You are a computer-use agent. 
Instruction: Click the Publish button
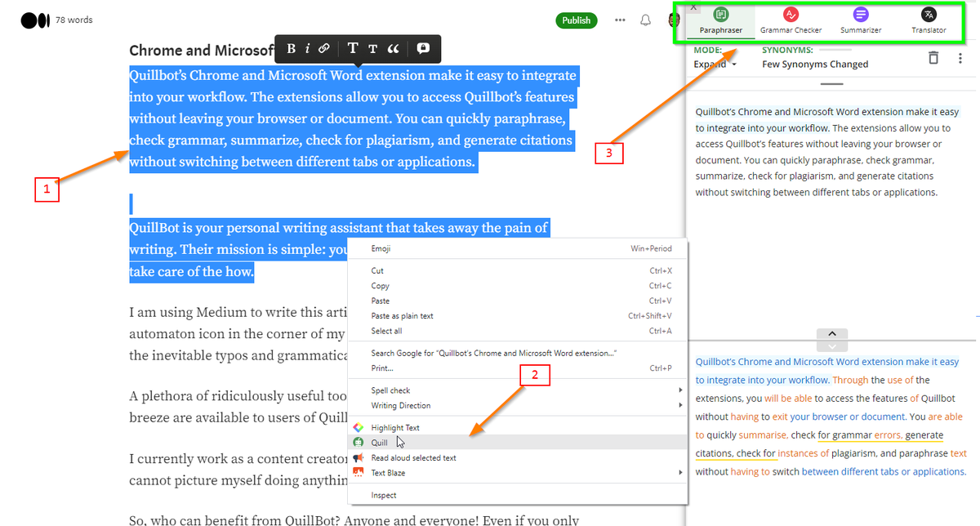coord(577,20)
